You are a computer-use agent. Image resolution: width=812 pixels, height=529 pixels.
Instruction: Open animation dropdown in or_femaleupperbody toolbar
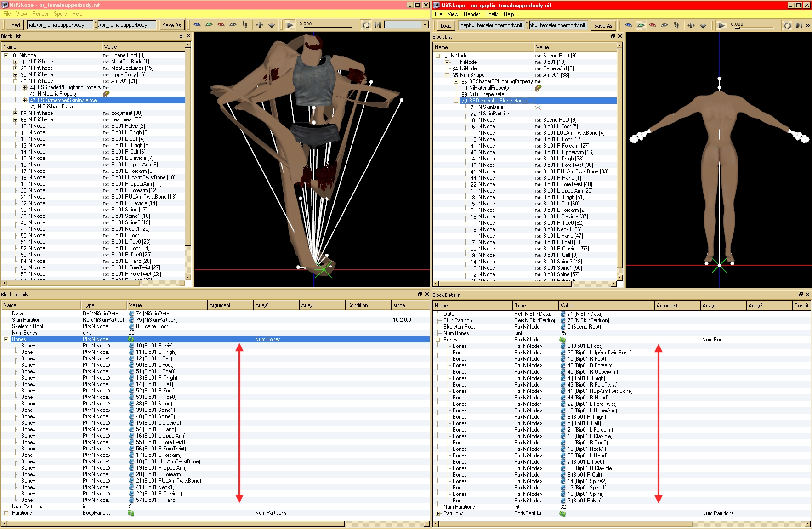[x=425, y=25]
